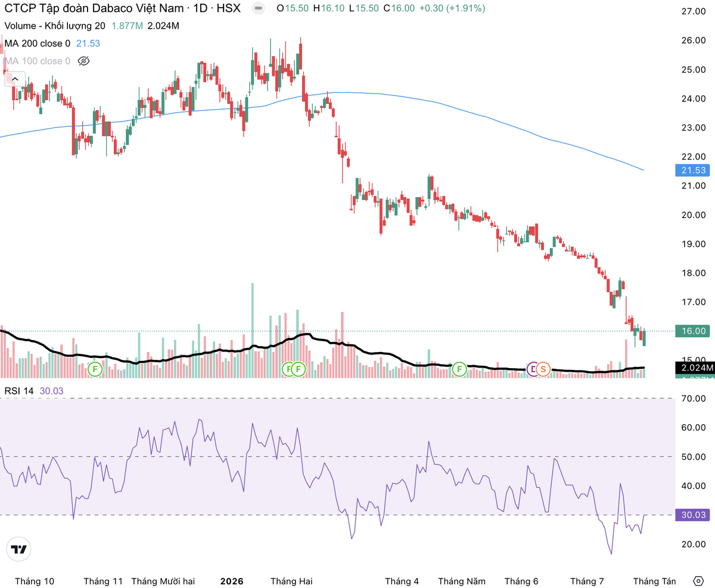Screen dimensions: 715x588
Task: Open the orange S split marker
Action: 542,369
